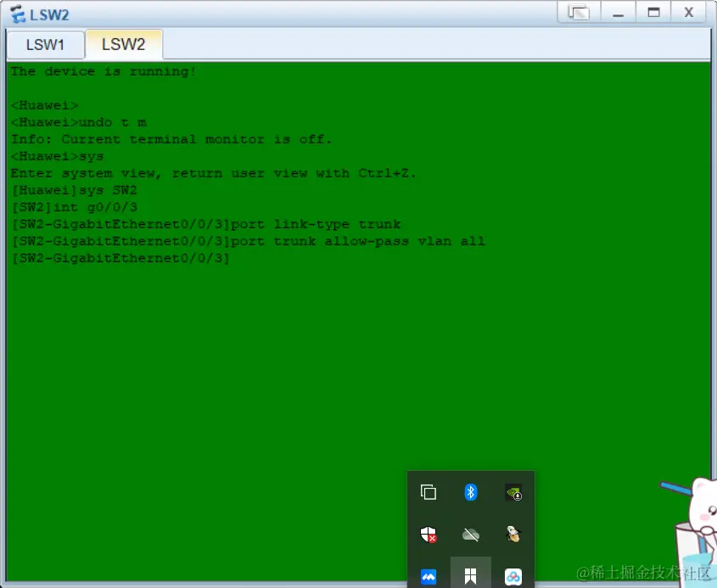Click the "port link-type trunk" command line

point(206,224)
